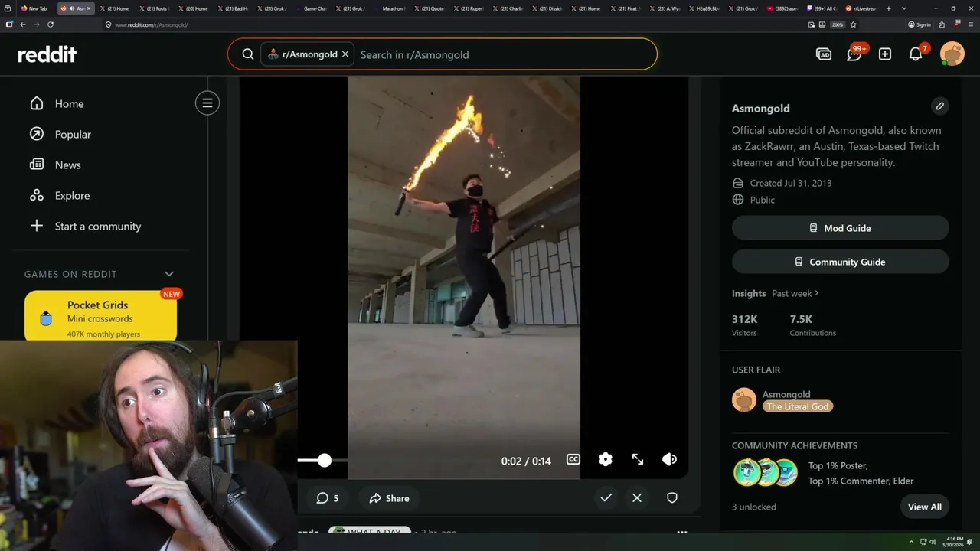Open the list all tabs dropdown

(x=904, y=8)
